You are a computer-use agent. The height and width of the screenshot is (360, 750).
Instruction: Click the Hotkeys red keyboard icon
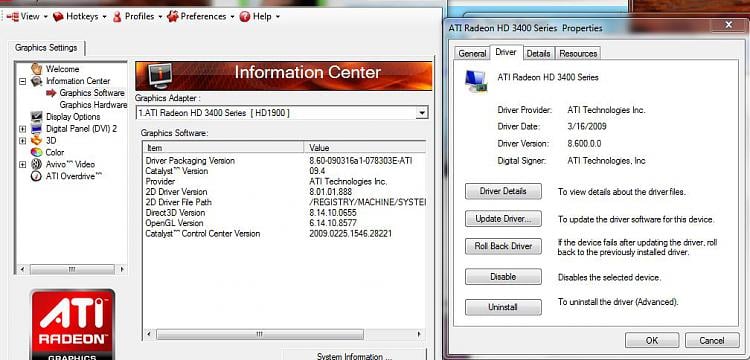[58, 17]
